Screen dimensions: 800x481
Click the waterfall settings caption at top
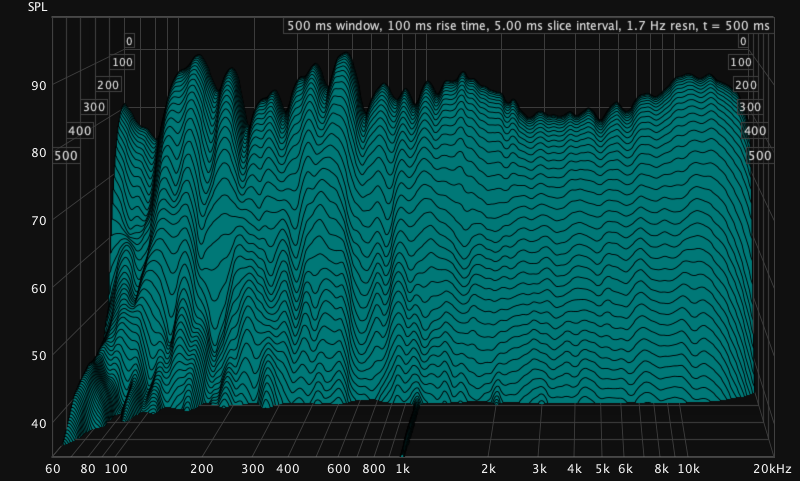tap(528, 26)
